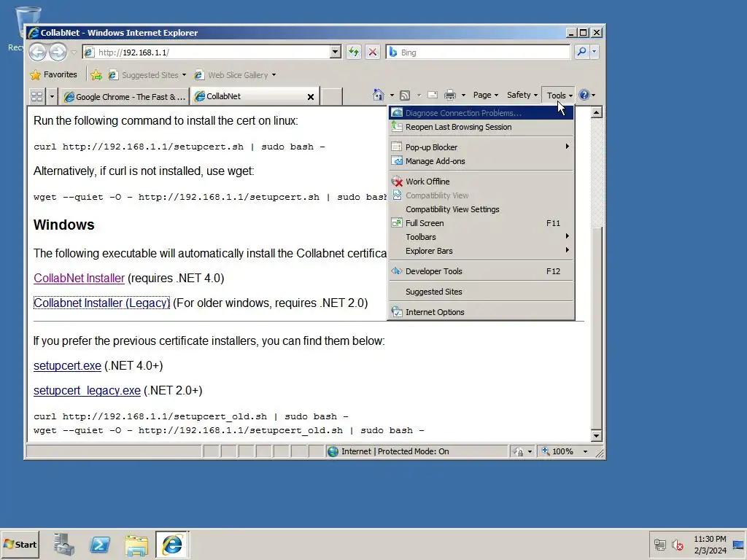
Task: Choose Suggested Sites in Tools menu
Action: click(481, 292)
